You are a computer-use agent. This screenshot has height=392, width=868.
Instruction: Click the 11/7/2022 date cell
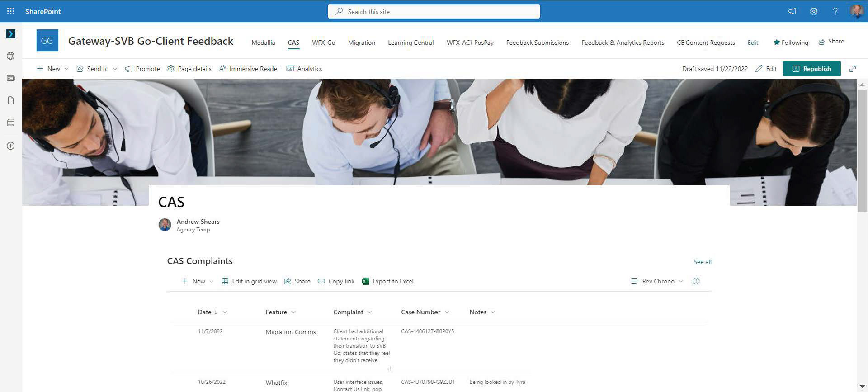click(210, 331)
